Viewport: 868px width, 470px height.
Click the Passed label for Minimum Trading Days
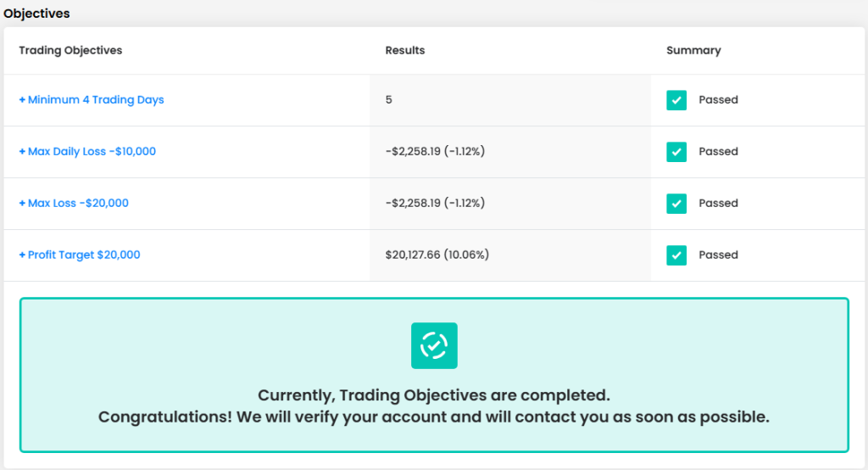718,100
